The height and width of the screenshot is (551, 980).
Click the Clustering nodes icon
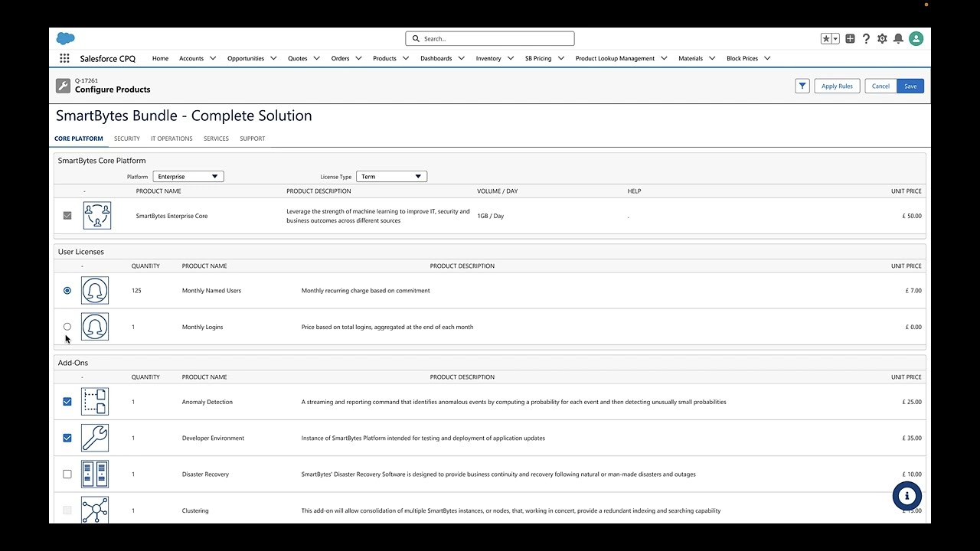tap(95, 510)
